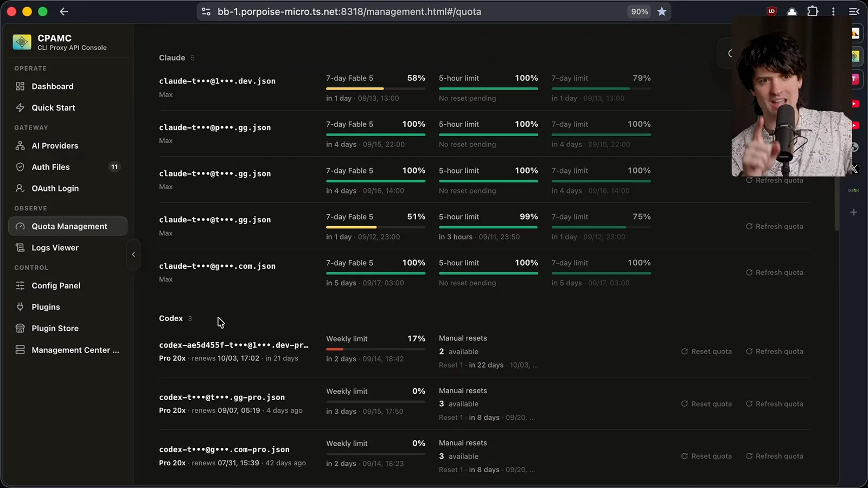Click the Logs Viewer scroll icon
This screenshot has height=488, width=868.
(x=20, y=248)
